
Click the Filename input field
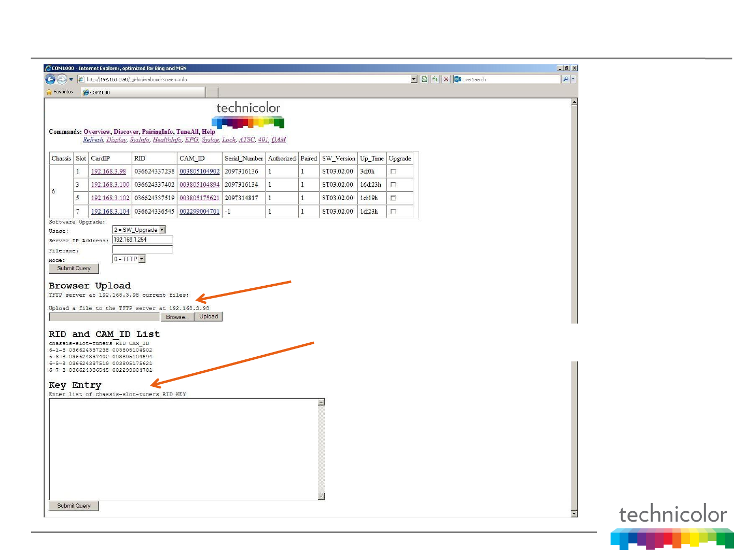pyautogui.click(x=142, y=249)
